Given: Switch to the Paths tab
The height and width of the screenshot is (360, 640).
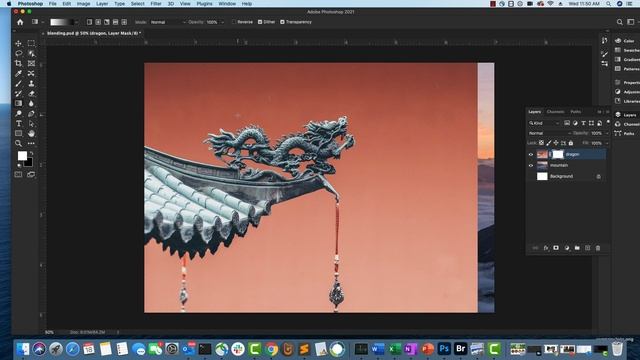Looking at the screenshot, I should point(576,111).
